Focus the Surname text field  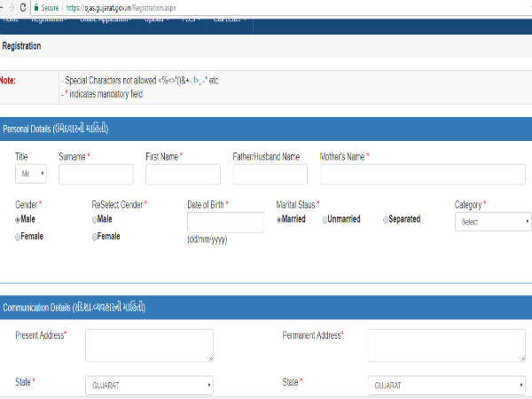point(95,174)
